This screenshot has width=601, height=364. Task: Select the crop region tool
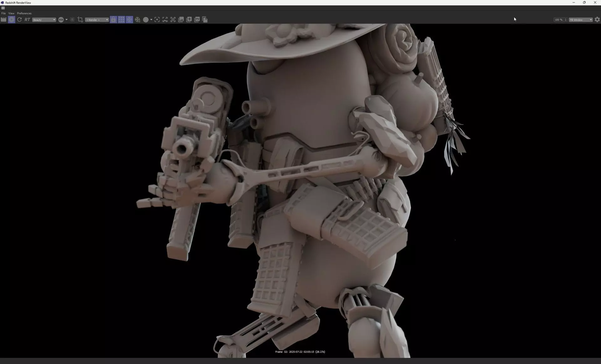80,20
